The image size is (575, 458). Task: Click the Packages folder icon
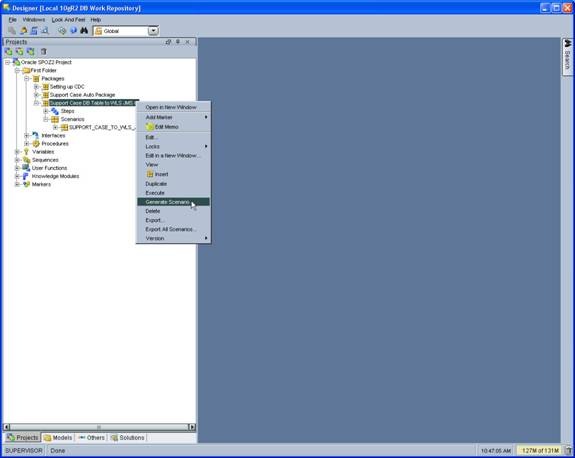tap(36, 78)
